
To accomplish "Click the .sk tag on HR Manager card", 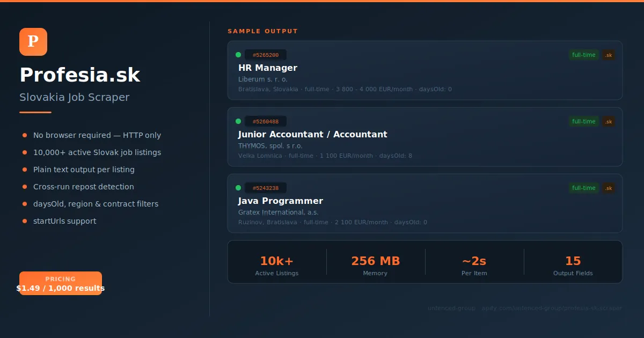I will click(608, 55).
